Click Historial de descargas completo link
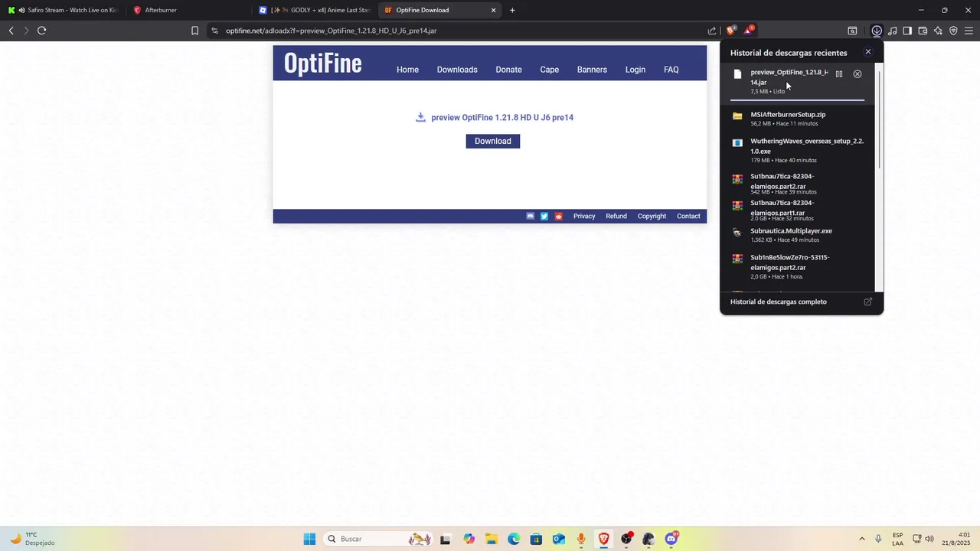The height and width of the screenshot is (551, 980). 779,302
